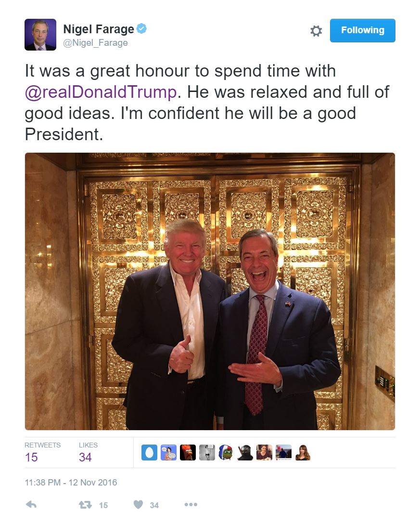Click the reply arrow icon

(31, 504)
